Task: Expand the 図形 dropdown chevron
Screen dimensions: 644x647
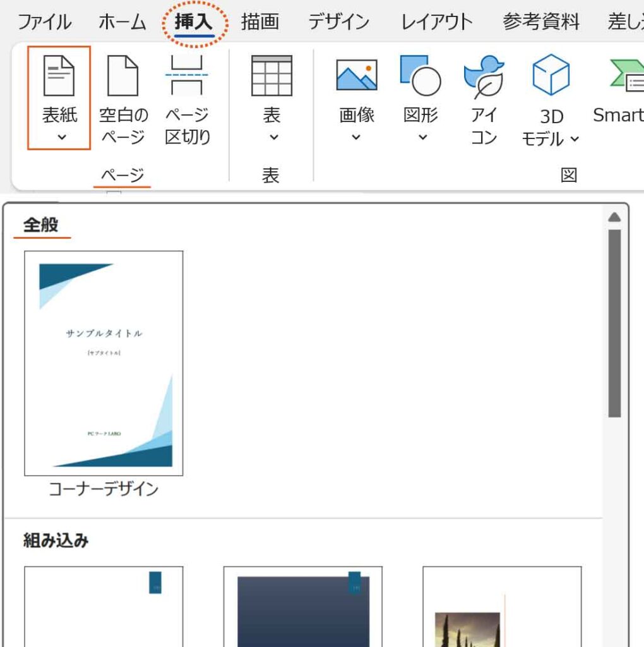Action: [422, 137]
